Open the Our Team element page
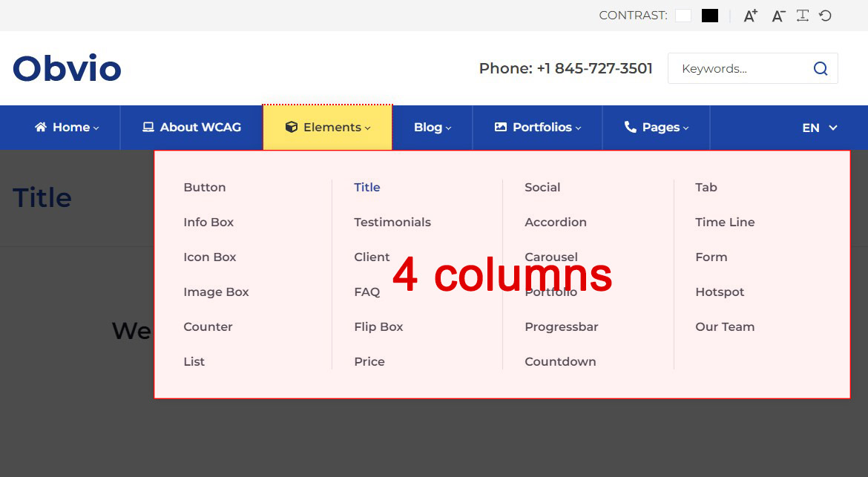The height and width of the screenshot is (477, 868). (725, 327)
